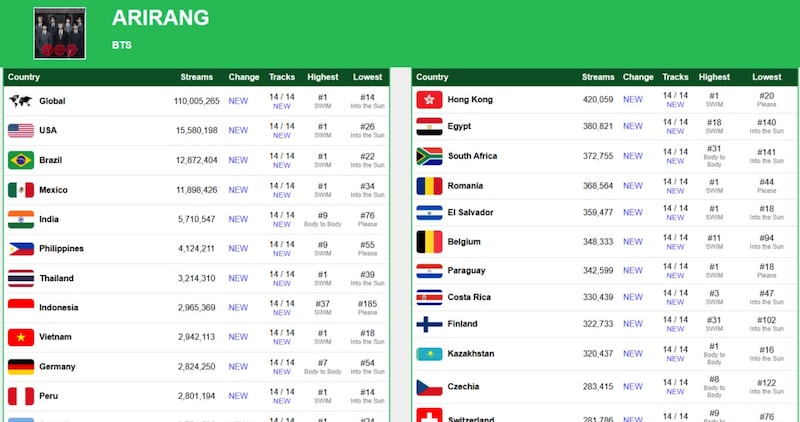Screen dimensions: 800x422
Task: Sort right table by Lowest header
Action: tap(767, 77)
